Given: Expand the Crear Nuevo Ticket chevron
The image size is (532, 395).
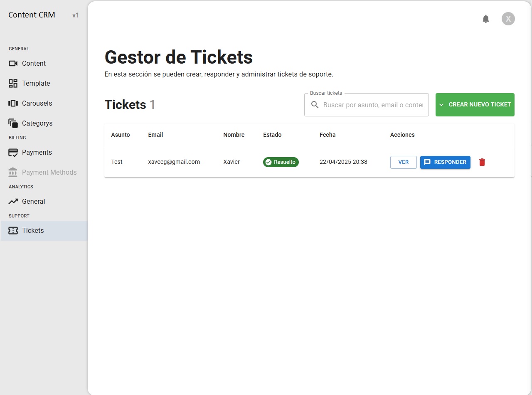Looking at the screenshot, I should [441, 105].
